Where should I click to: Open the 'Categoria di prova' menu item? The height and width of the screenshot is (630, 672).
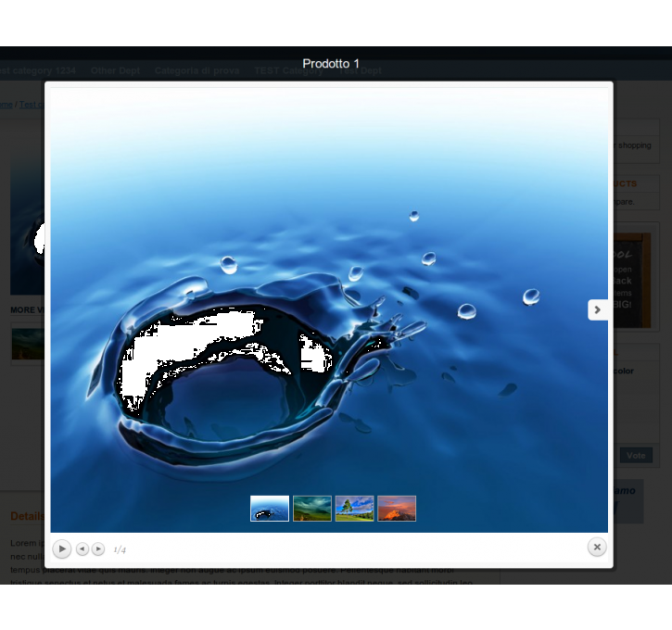pos(197,70)
